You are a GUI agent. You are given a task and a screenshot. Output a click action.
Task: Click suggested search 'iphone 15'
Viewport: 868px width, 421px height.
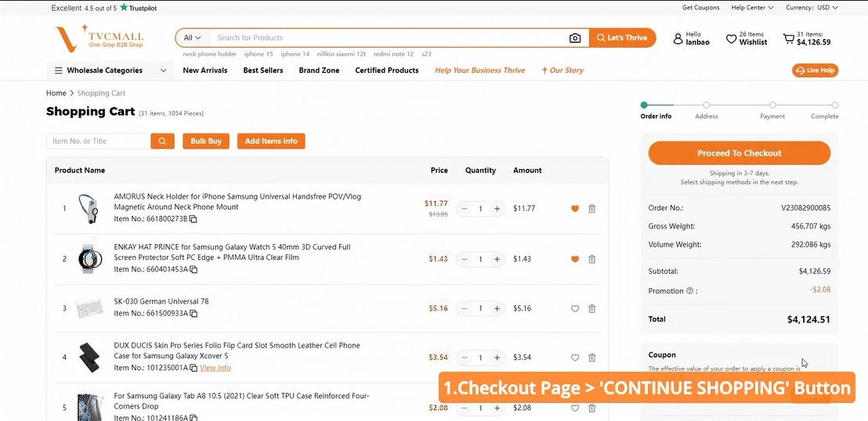pos(259,54)
